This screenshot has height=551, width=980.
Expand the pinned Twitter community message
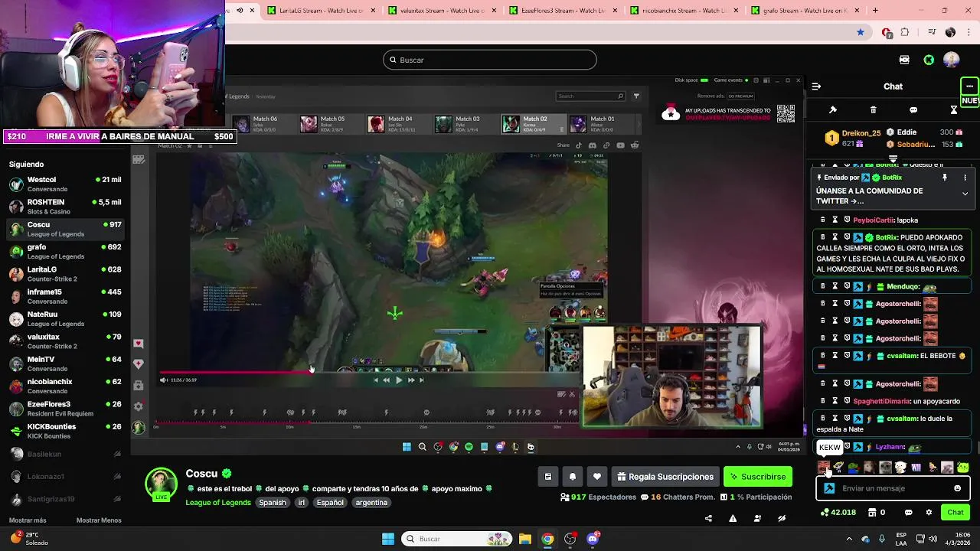click(x=965, y=194)
